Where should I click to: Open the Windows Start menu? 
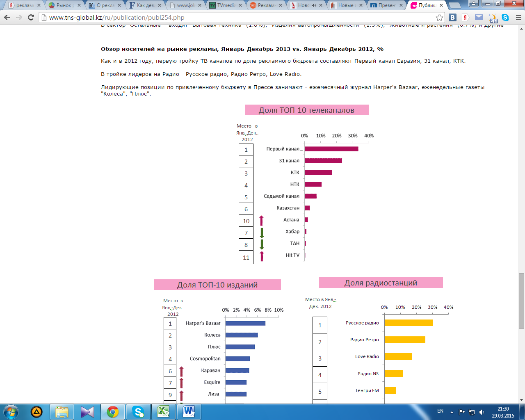(x=11, y=411)
